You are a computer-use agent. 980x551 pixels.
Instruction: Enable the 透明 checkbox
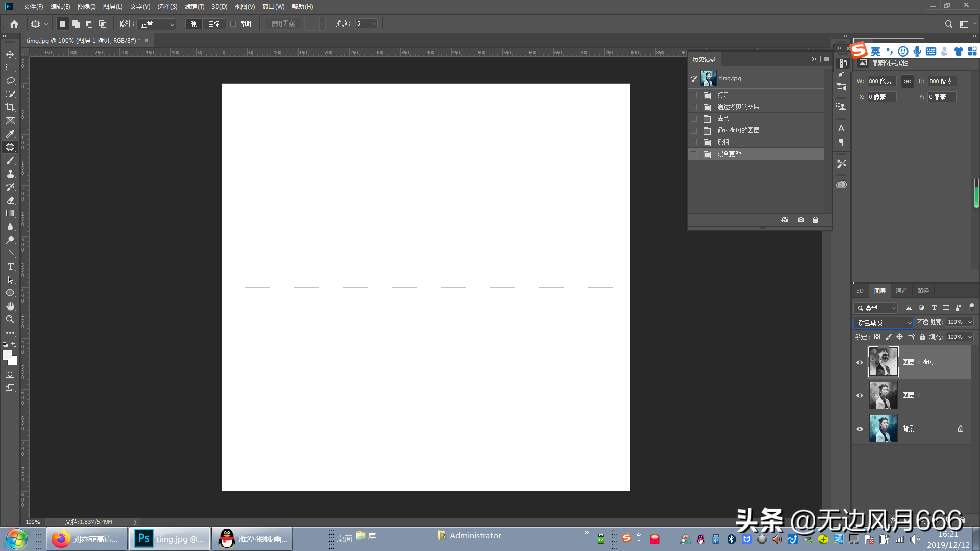pyautogui.click(x=233, y=24)
